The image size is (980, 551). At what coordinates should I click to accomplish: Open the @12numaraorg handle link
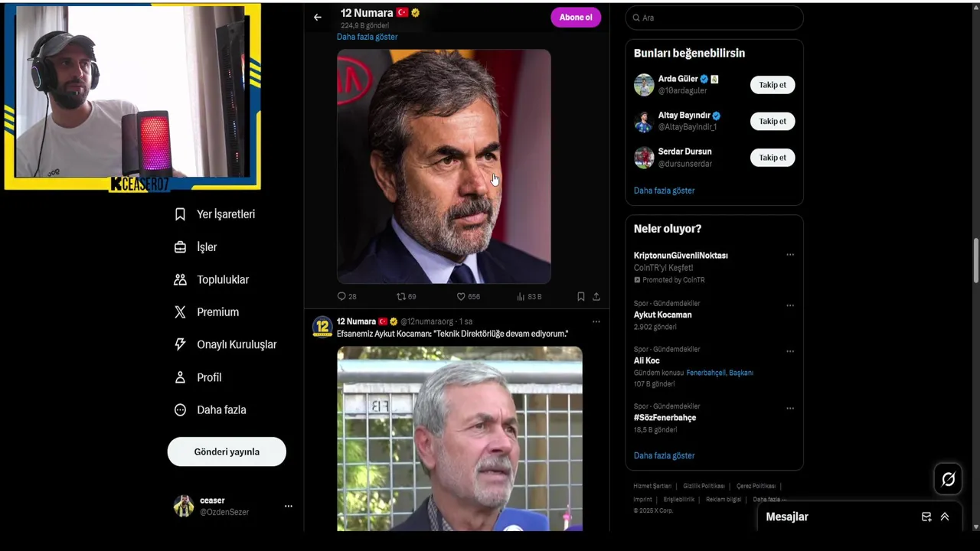427,321
